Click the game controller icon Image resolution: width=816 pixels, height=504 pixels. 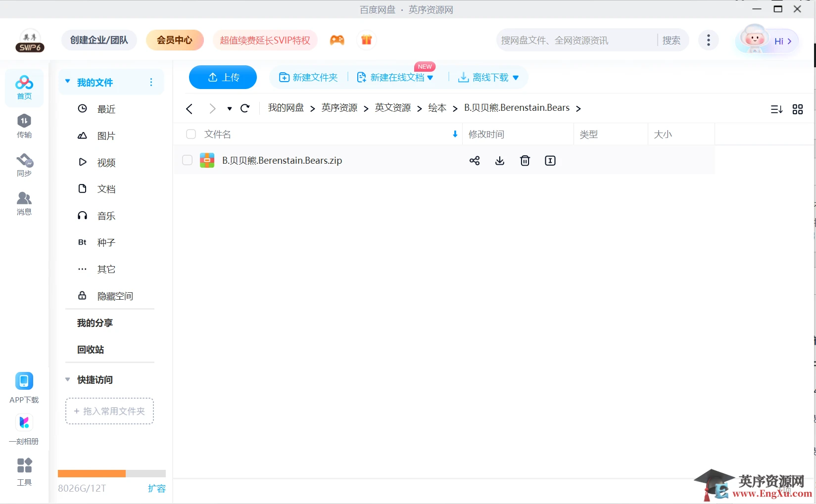pos(337,40)
